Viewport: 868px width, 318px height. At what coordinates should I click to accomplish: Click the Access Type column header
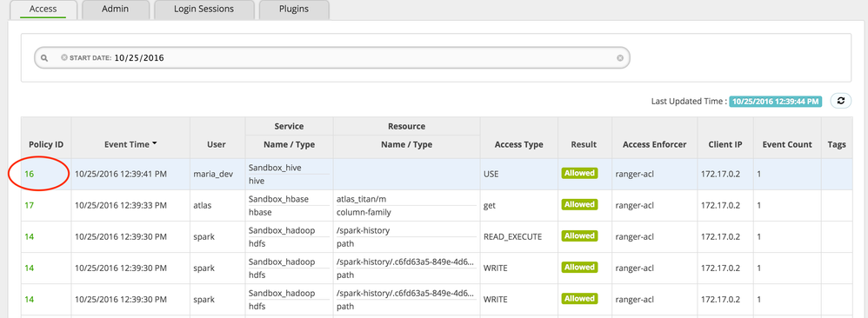[x=518, y=144]
